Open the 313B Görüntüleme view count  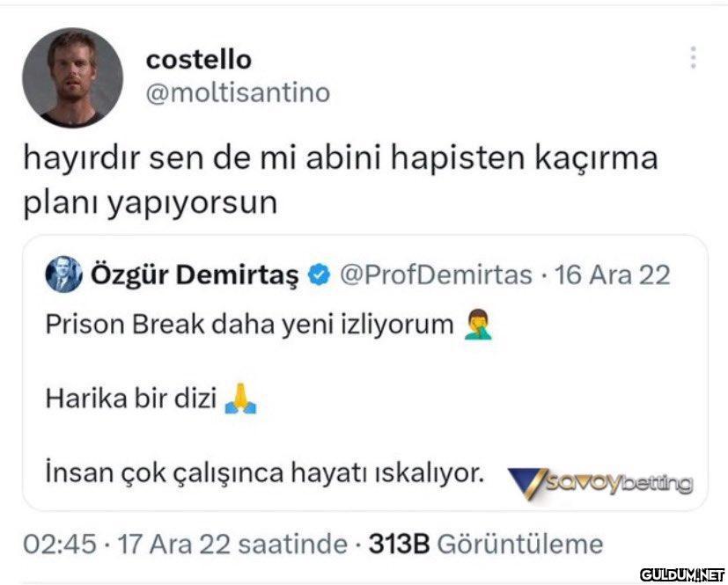pyautogui.click(x=486, y=544)
